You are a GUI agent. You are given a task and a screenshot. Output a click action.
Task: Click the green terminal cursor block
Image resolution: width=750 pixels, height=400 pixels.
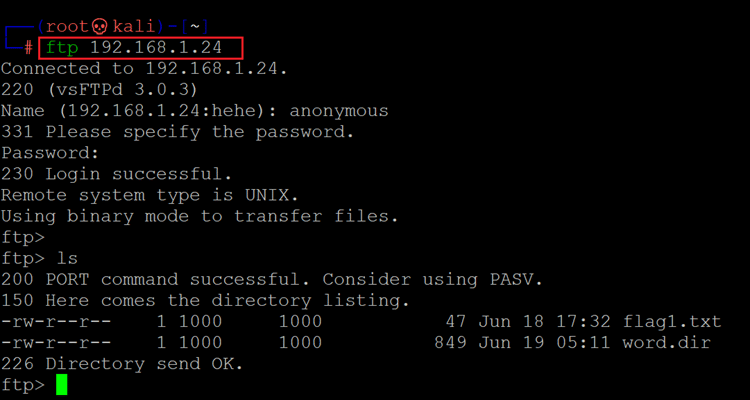61,385
